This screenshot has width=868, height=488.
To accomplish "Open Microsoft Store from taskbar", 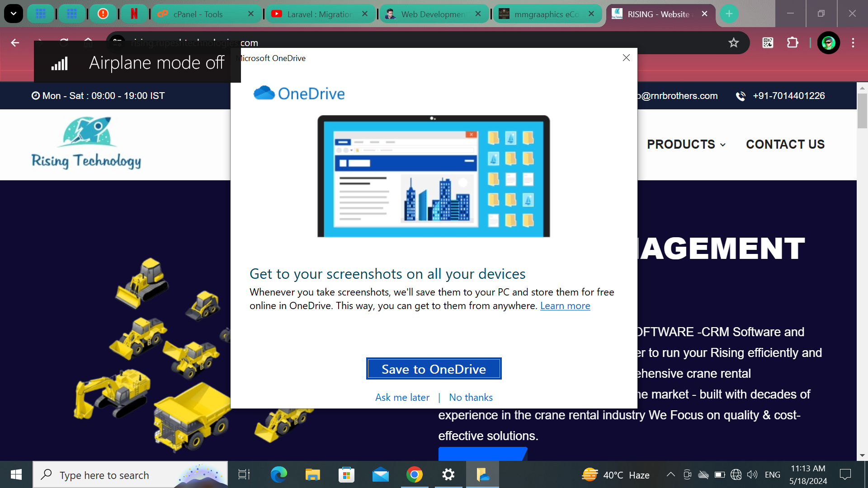I will [x=346, y=474].
